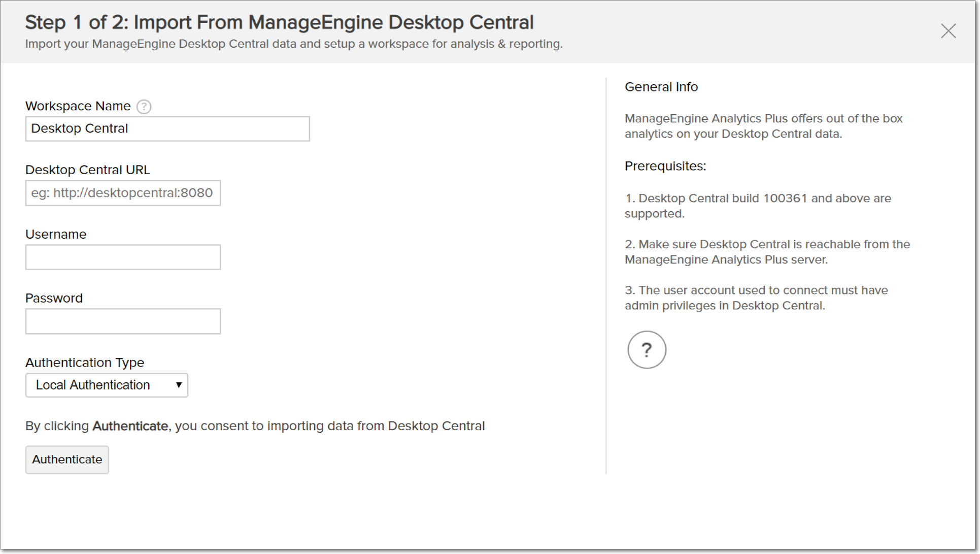980x554 pixels.
Task: Click the subtitle about setting up a workspace
Action: point(294,44)
